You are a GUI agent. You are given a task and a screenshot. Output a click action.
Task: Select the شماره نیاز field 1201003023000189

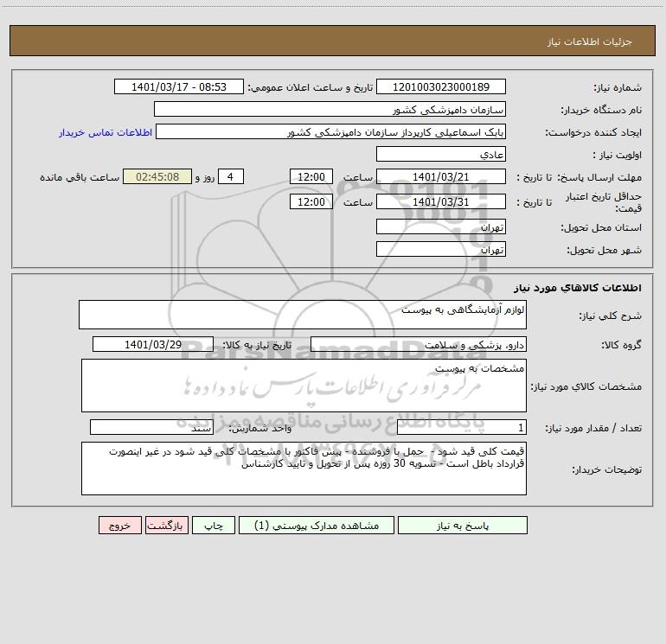coord(441,86)
